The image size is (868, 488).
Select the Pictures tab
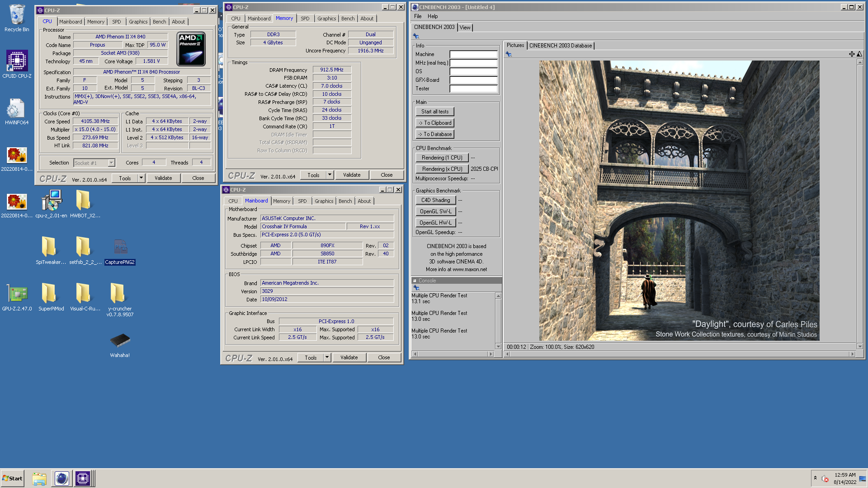click(x=515, y=45)
